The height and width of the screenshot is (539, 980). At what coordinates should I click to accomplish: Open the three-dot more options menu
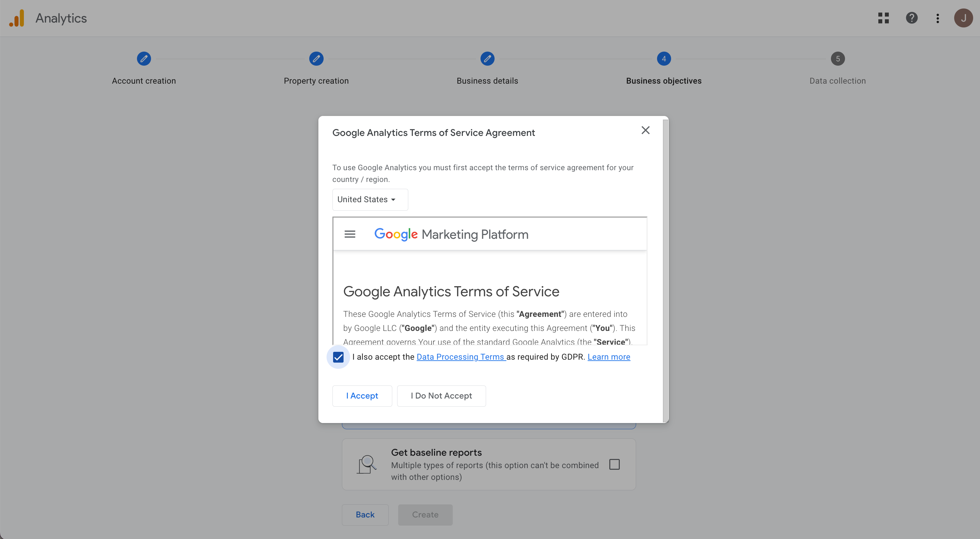pos(938,18)
